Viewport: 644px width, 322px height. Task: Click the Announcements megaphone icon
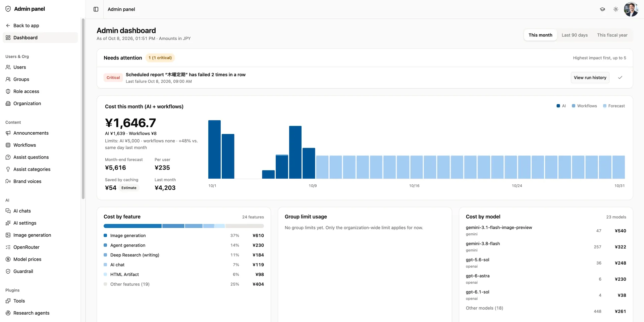pos(8,133)
